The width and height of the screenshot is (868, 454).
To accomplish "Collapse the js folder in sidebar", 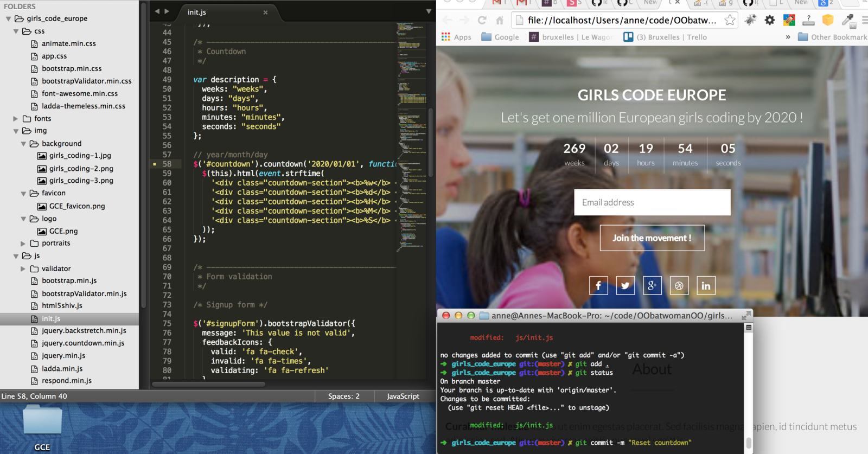I will 16,256.
